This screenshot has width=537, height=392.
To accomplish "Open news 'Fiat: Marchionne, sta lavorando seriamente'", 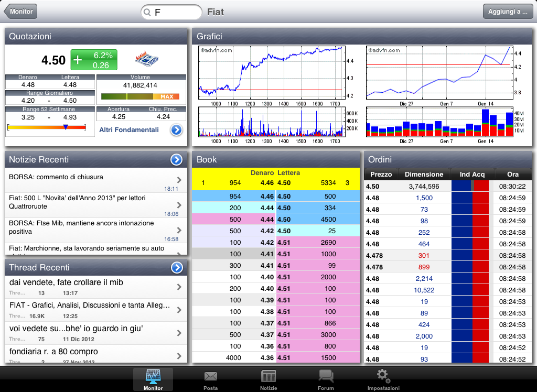I will [x=96, y=249].
